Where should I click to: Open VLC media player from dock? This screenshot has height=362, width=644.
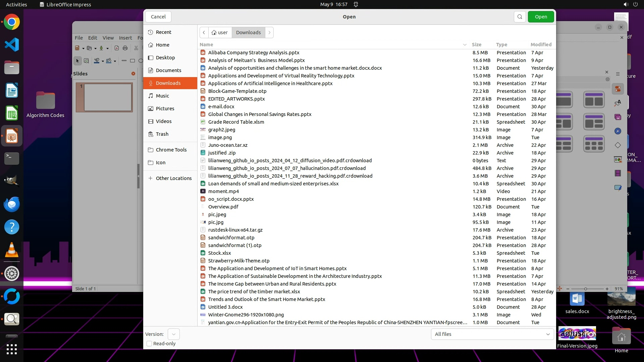click(x=12, y=250)
